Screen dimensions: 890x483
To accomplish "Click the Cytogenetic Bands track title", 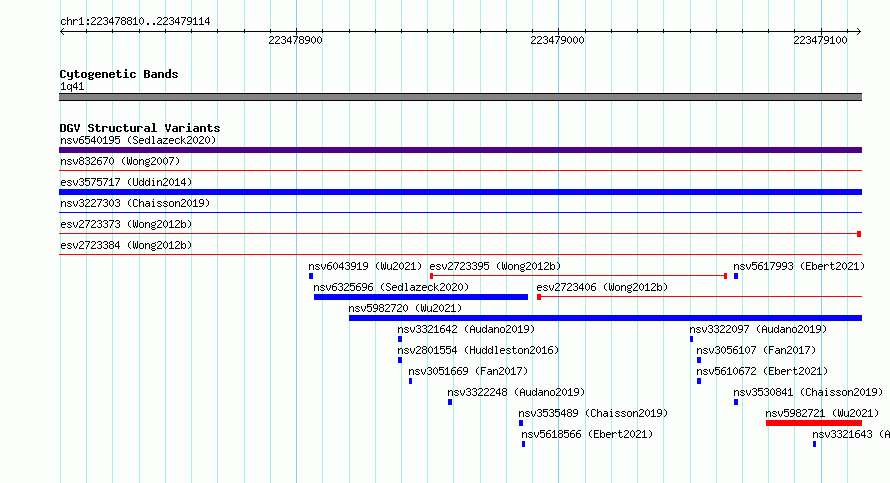I will [x=119, y=74].
